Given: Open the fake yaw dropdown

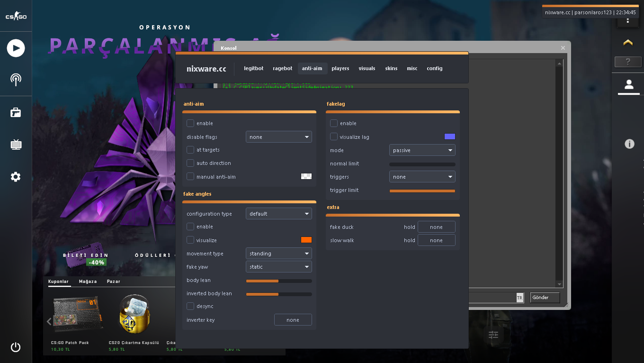Looking at the screenshot, I should [x=278, y=267].
